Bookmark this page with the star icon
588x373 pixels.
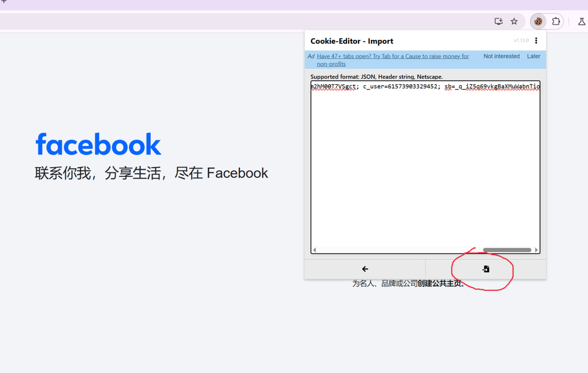514,21
